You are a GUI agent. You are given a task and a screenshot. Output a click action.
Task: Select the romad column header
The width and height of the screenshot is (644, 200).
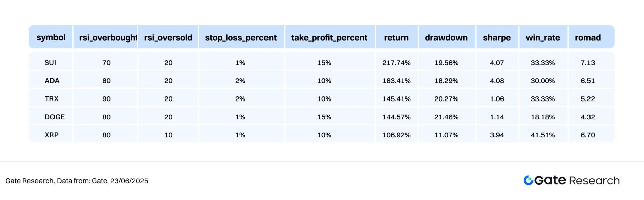coord(591,37)
